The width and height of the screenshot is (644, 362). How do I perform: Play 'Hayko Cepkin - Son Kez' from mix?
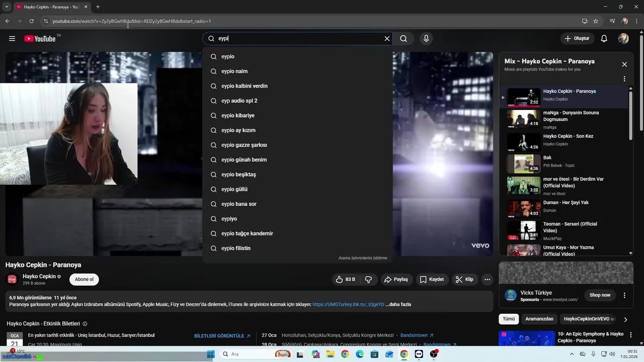click(563, 142)
